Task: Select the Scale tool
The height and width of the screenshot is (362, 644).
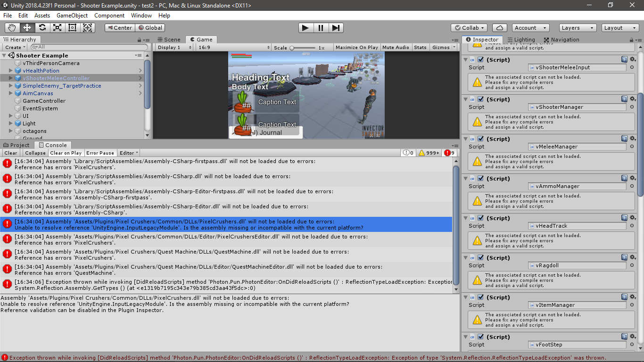Action: pyautogui.click(x=58, y=28)
